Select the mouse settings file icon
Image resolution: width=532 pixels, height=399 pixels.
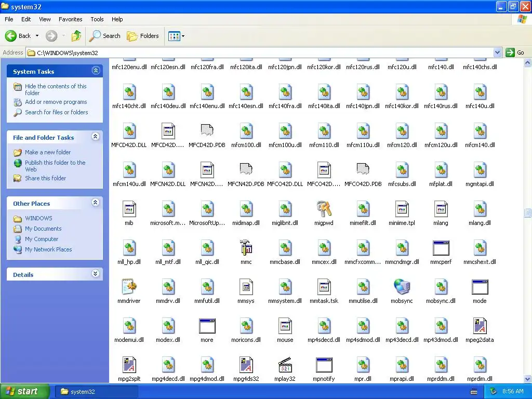coord(285,326)
